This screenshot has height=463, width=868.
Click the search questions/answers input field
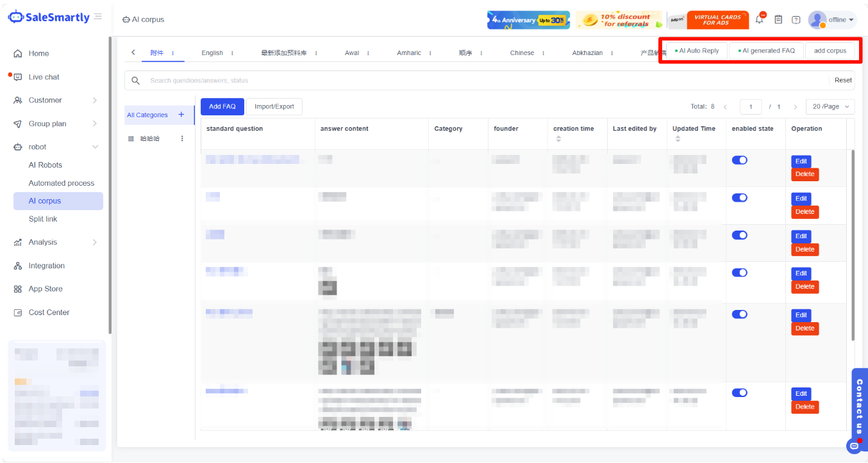(449, 81)
